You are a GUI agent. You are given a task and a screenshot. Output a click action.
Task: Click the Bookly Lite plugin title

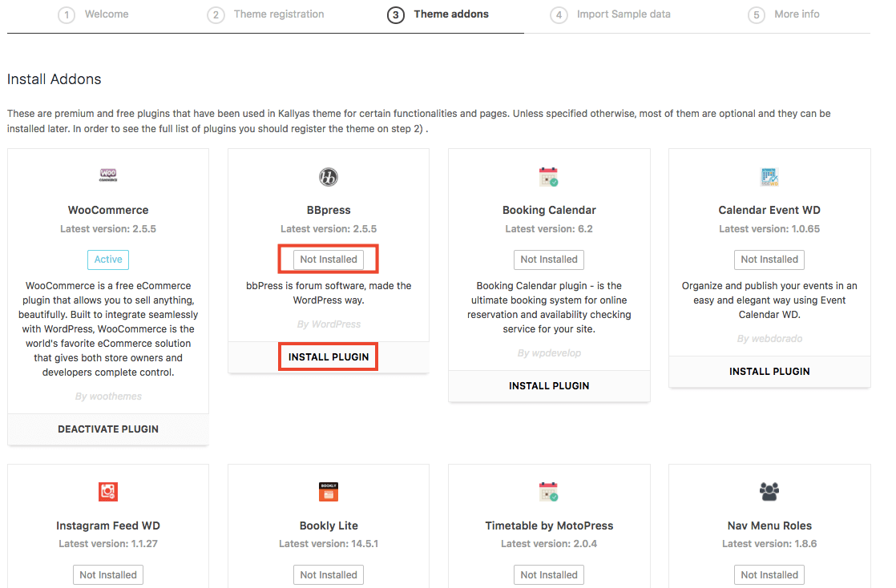pos(329,526)
